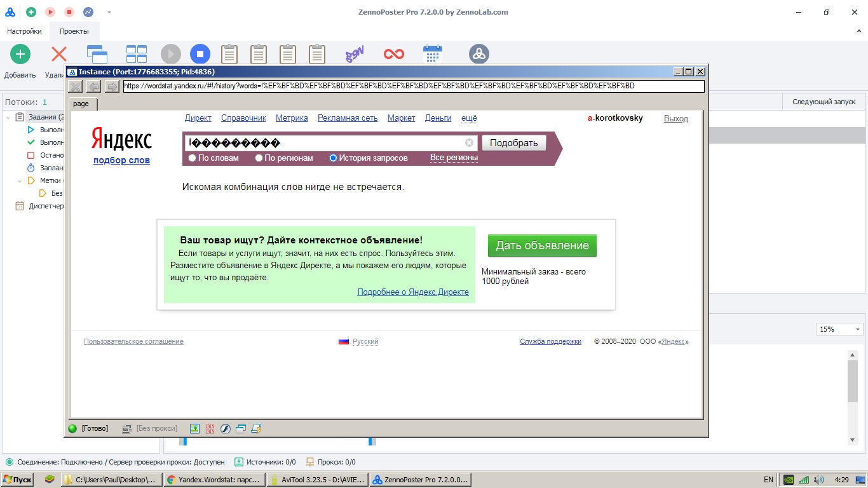Click the large blue stop toolbar button
This screenshot has height=488, width=868.
tap(200, 54)
